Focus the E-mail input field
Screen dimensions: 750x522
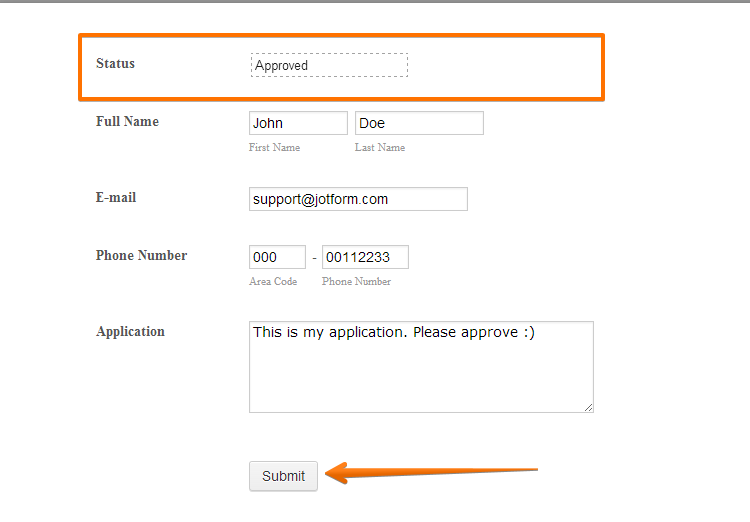point(358,199)
